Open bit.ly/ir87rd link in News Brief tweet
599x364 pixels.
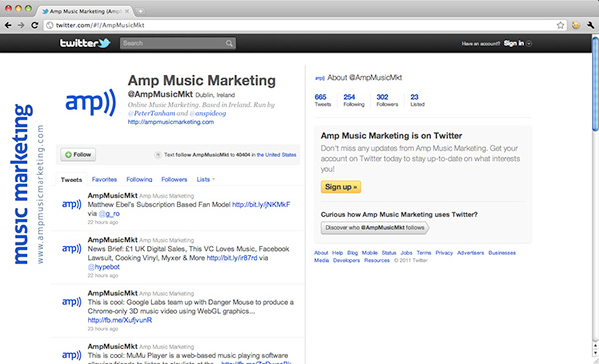click(x=232, y=258)
